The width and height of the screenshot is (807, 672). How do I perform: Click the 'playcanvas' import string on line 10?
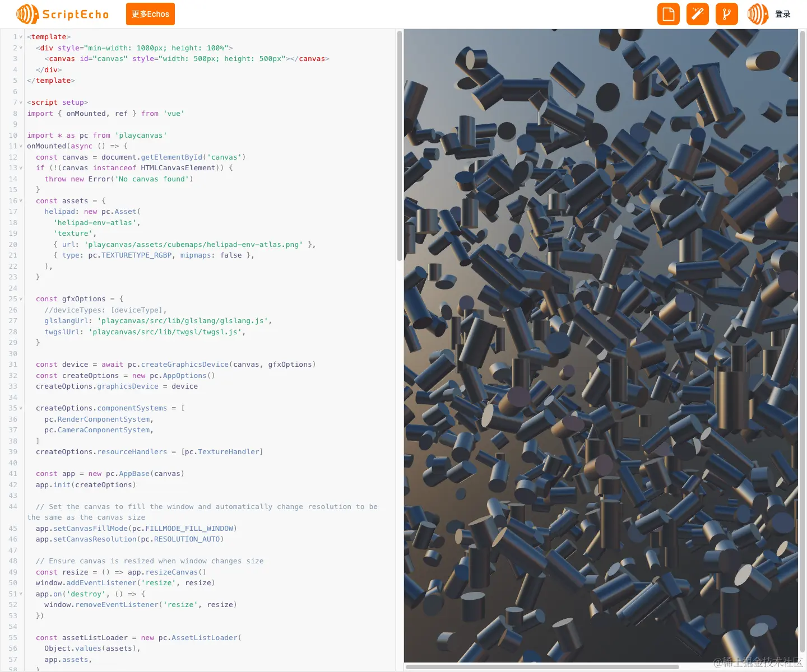point(141,136)
